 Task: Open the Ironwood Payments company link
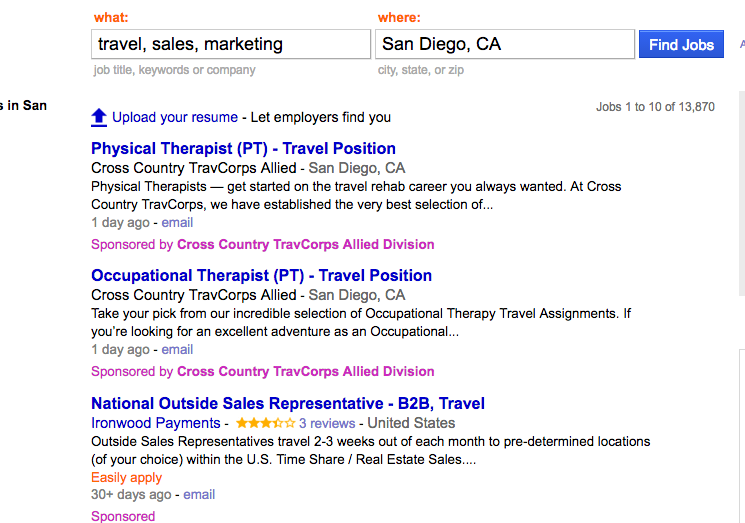click(x=156, y=423)
